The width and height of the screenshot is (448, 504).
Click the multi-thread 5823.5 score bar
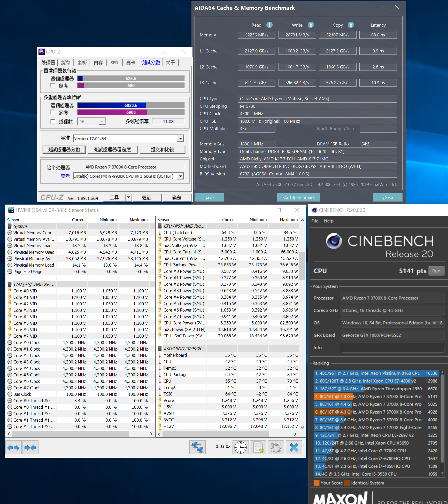(x=131, y=105)
